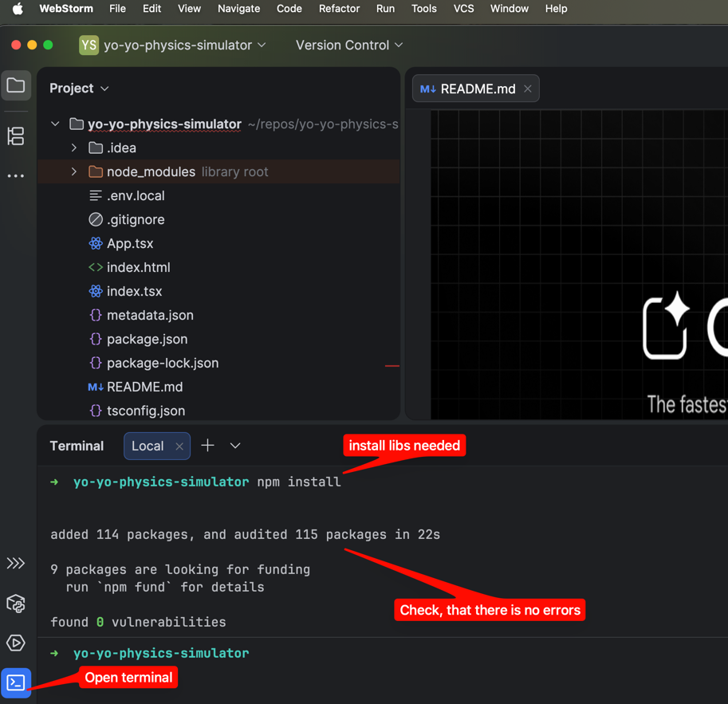This screenshot has height=704, width=728.
Task: Open the Project tool window folder icon
Action: [x=16, y=85]
